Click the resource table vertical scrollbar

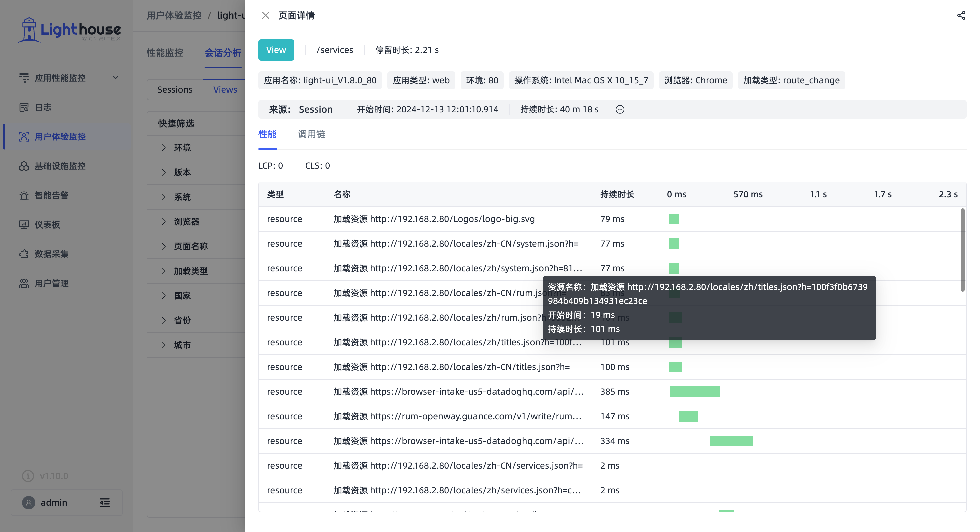(x=962, y=250)
